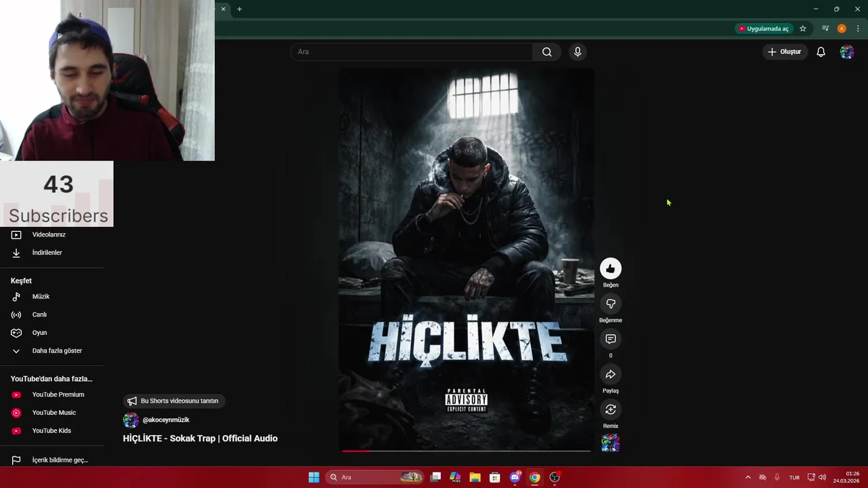
Task: Click the tray crossed-out cloud icon
Action: [x=762, y=477]
